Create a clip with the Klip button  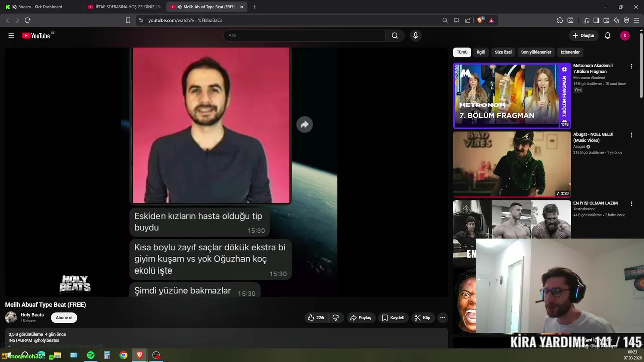[x=423, y=318]
